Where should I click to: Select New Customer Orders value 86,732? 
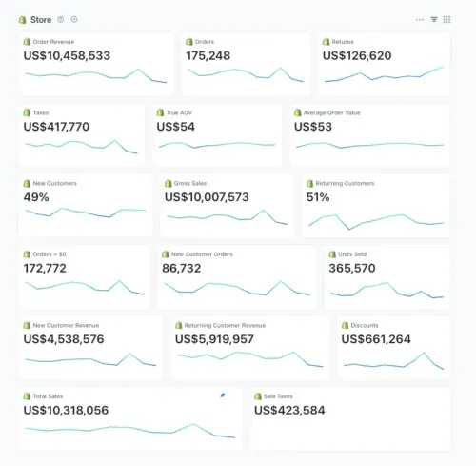click(x=182, y=269)
